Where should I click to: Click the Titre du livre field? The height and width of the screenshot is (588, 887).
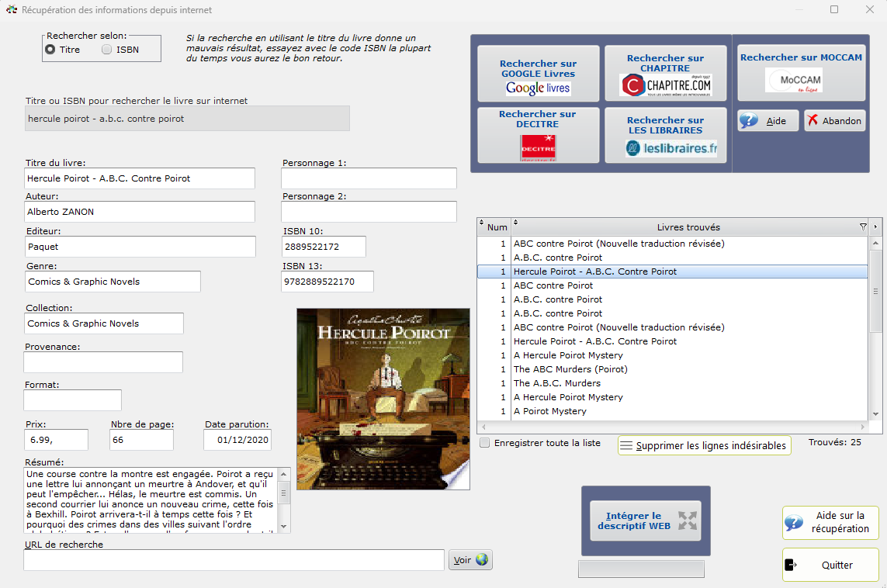140,178
